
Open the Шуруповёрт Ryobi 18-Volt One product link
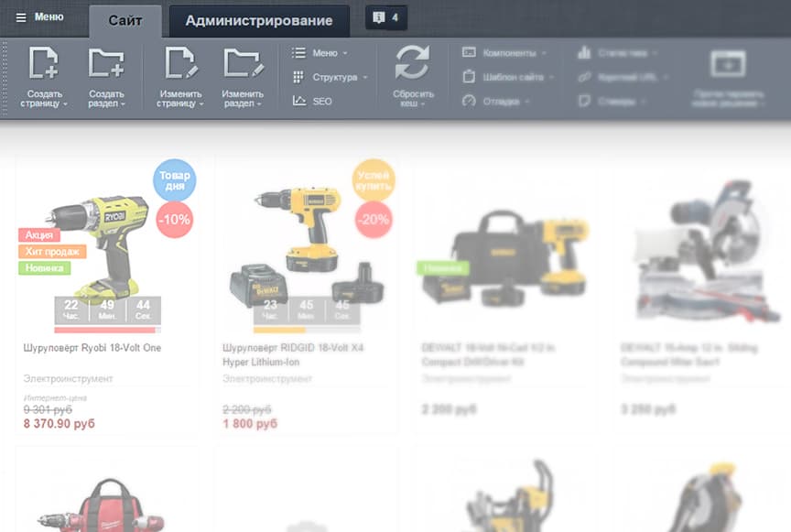(x=92, y=348)
